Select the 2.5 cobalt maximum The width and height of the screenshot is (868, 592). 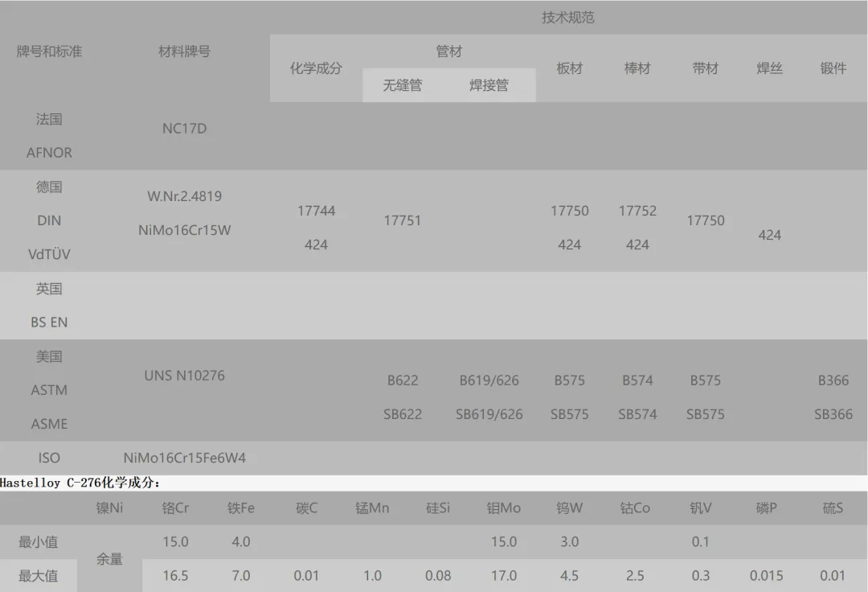(x=635, y=576)
